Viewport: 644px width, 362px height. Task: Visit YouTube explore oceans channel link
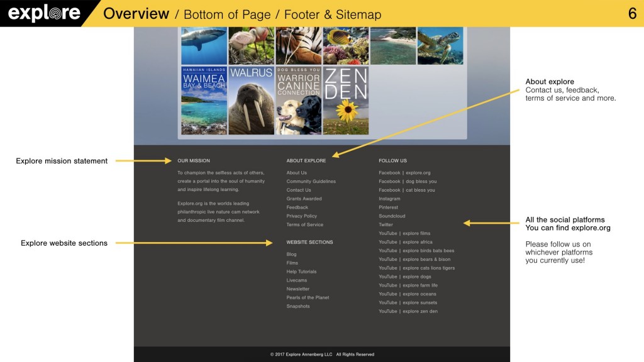tap(407, 294)
